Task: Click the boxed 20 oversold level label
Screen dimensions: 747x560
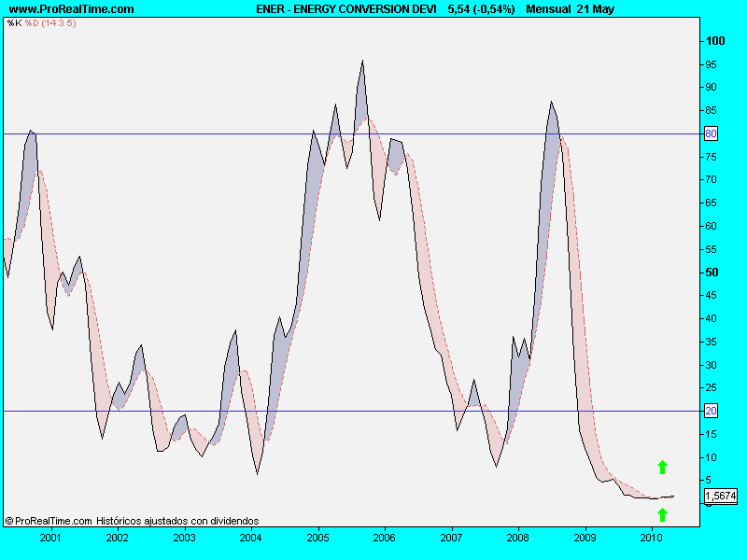Action: 711,411
